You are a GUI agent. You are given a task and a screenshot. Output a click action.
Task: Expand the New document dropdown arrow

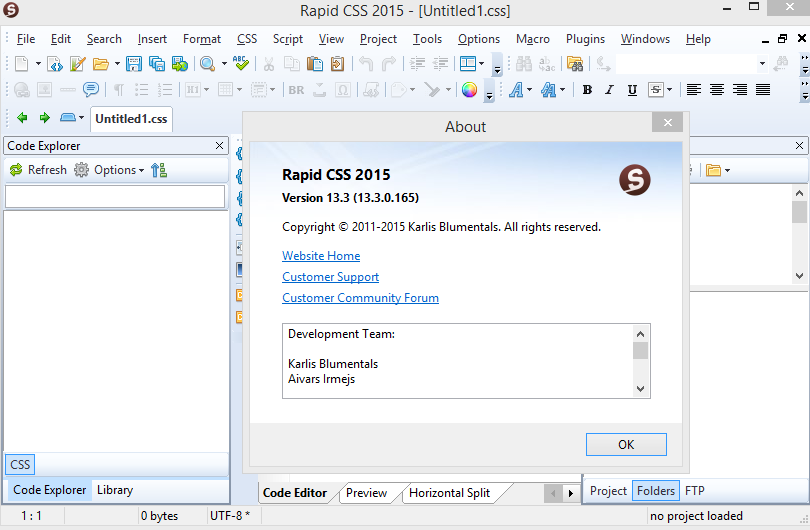point(38,64)
